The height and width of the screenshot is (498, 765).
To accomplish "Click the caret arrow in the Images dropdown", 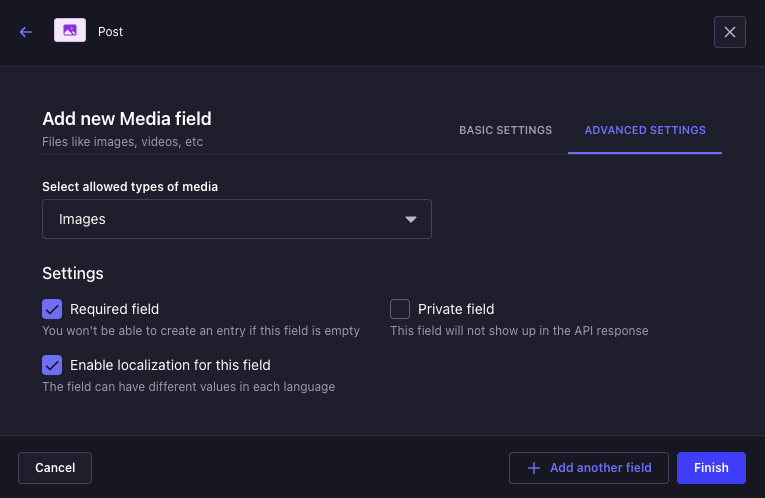I will coord(410,220).
